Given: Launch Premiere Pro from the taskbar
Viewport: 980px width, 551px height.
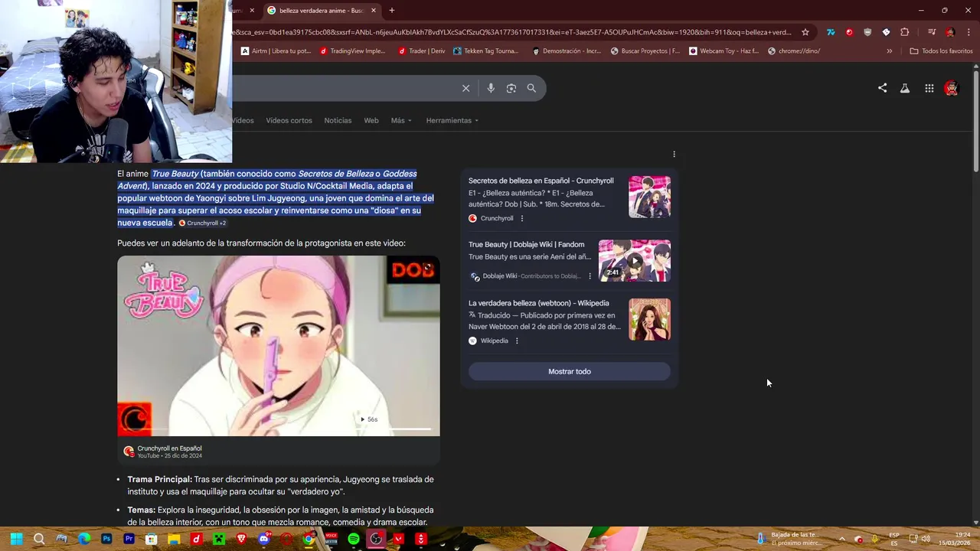Looking at the screenshot, I should (129, 539).
